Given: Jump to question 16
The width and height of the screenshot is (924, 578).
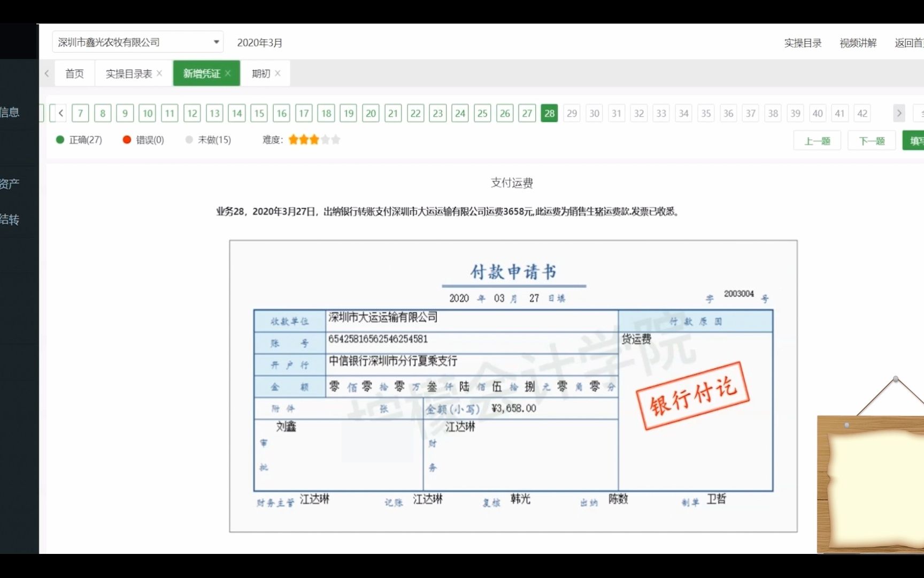Looking at the screenshot, I should pyautogui.click(x=281, y=113).
